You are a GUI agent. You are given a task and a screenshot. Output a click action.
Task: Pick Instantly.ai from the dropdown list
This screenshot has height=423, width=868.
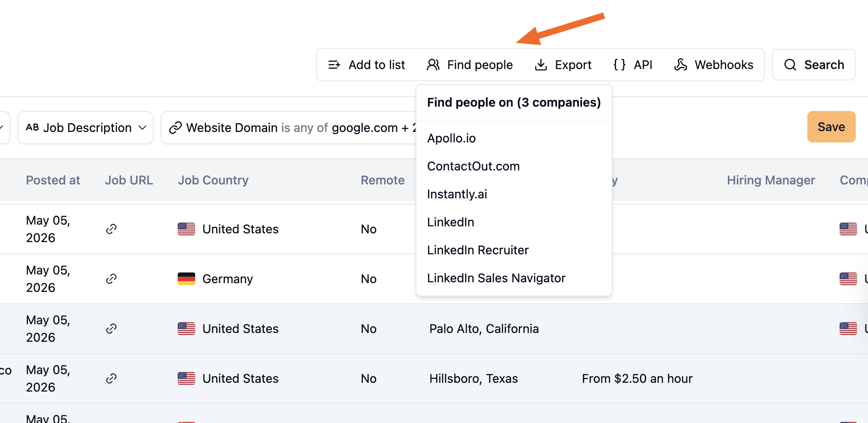[457, 194]
